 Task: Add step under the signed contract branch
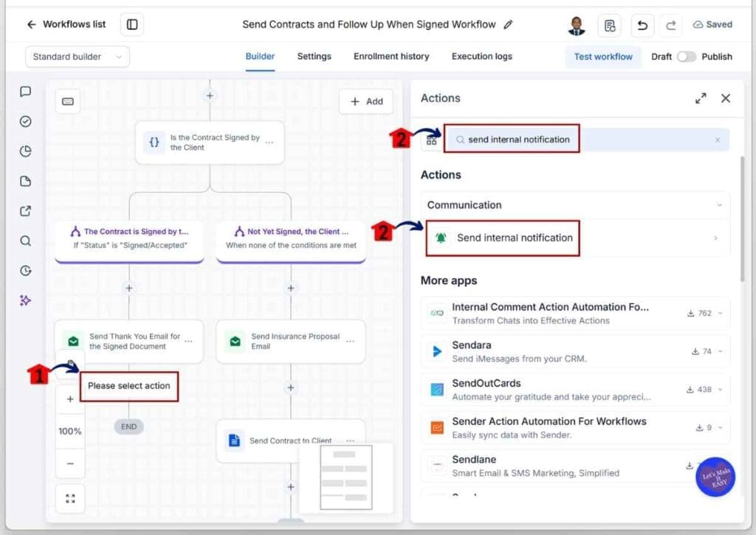[128, 289]
